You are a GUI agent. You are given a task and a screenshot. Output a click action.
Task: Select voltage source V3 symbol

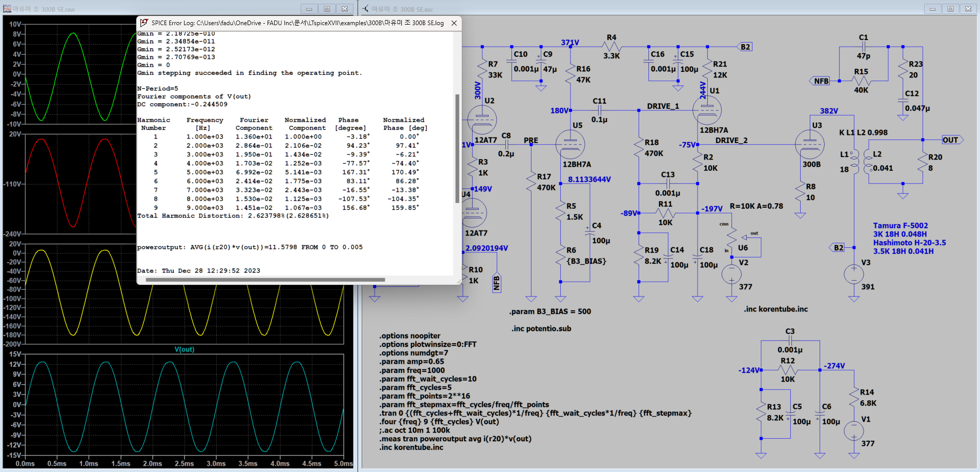point(854,274)
